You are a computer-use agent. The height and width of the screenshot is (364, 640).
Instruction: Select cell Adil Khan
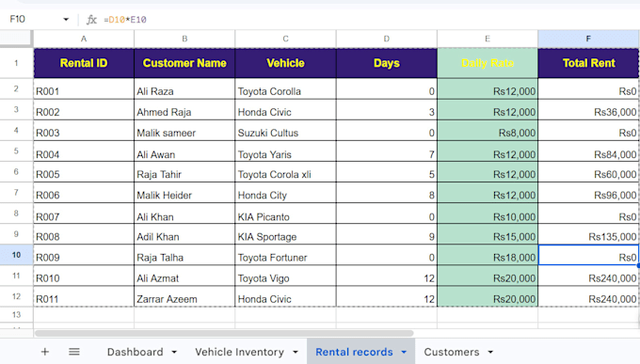click(184, 234)
